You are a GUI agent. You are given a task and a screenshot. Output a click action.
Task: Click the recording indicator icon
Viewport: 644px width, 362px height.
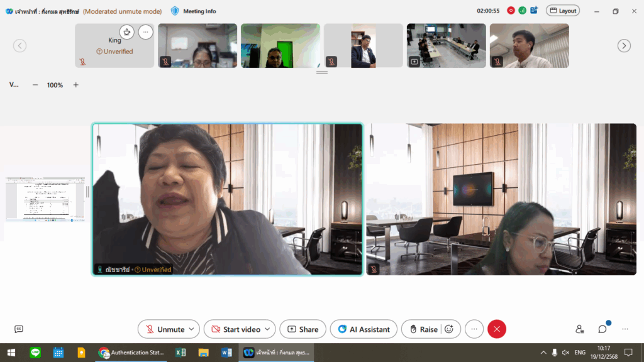coord(511,11)
